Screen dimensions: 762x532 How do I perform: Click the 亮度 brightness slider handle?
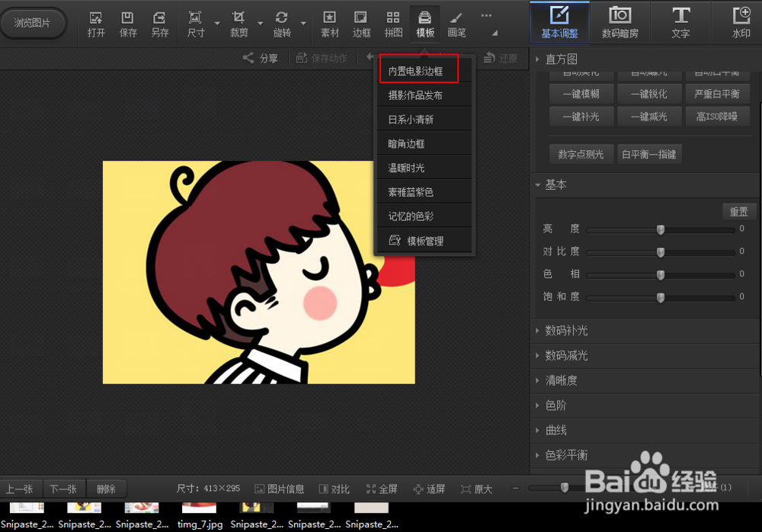point(661,229)
